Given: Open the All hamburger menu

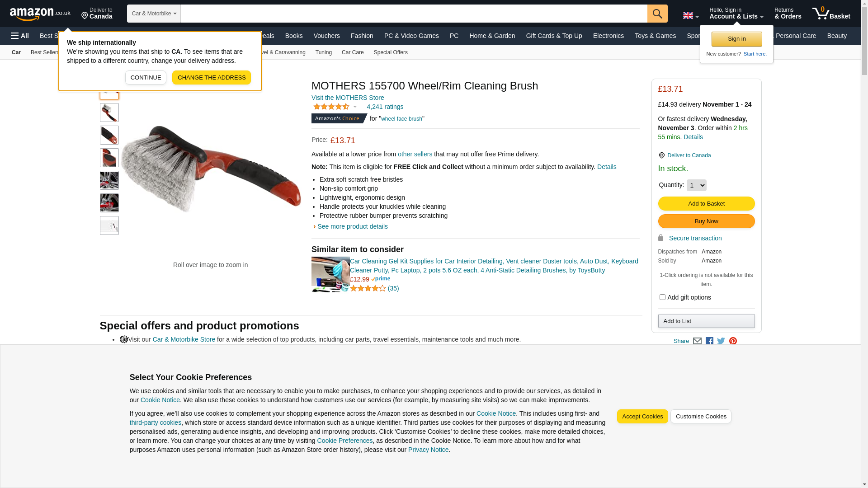Looking at the screenshot, I should [20, 36].
